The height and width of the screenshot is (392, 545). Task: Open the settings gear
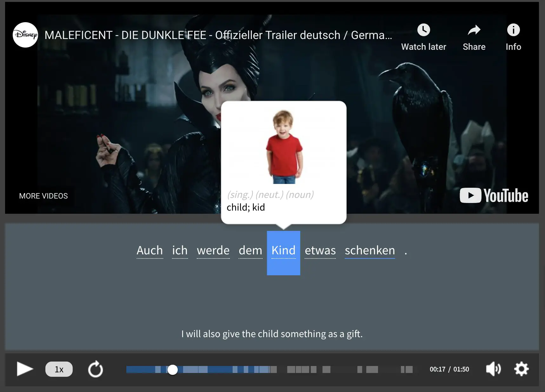(521, 369)
